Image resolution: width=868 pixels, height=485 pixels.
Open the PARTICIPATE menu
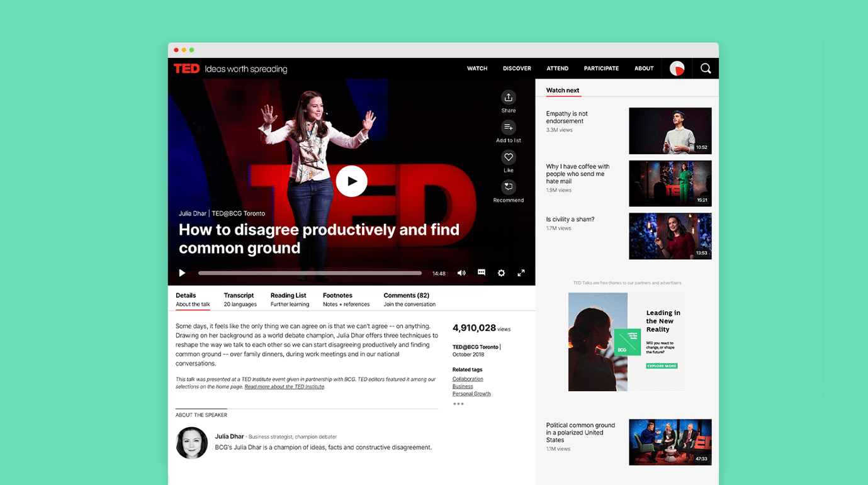(x=601, y=69)
